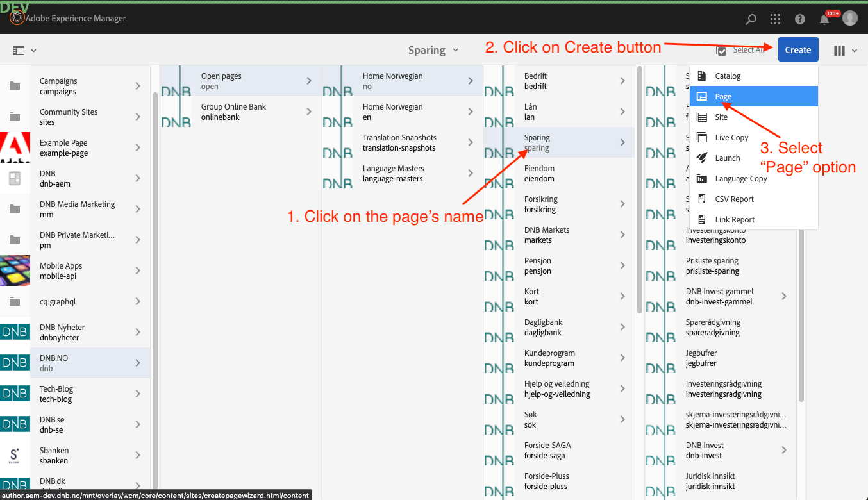868x500 pixels.
Task: Choose Live Copy from Create menu
Action: pyautogui.click(x=731, y=137)
